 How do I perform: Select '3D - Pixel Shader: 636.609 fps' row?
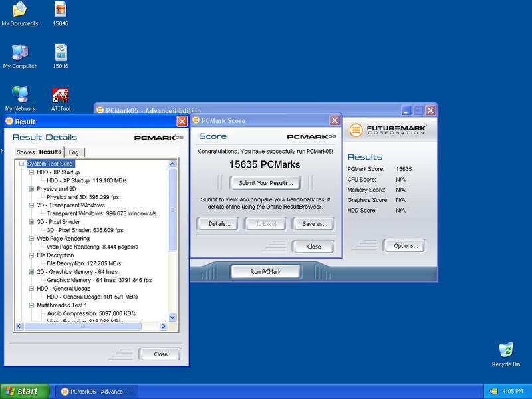[x=85, y=230]
